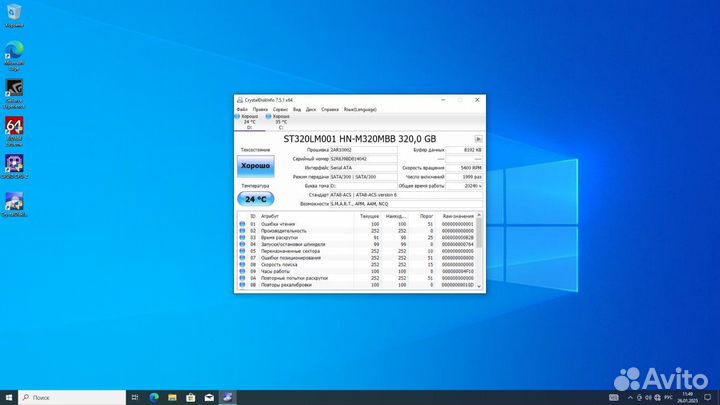Click the blue Хорошо health status button
720x405 pixels.
click(x=255, y=167)
